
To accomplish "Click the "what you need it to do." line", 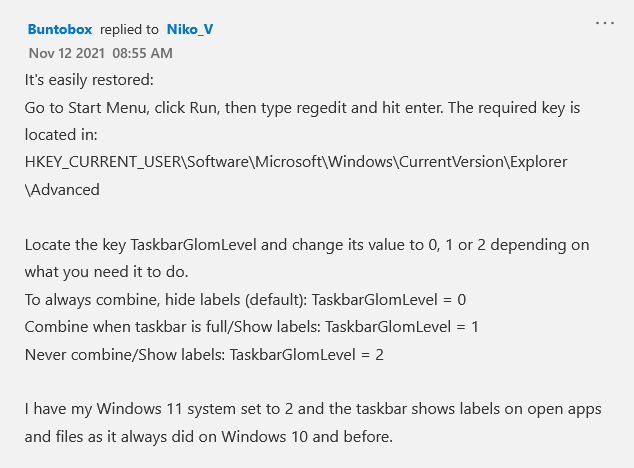I will (x=104, y=271).
